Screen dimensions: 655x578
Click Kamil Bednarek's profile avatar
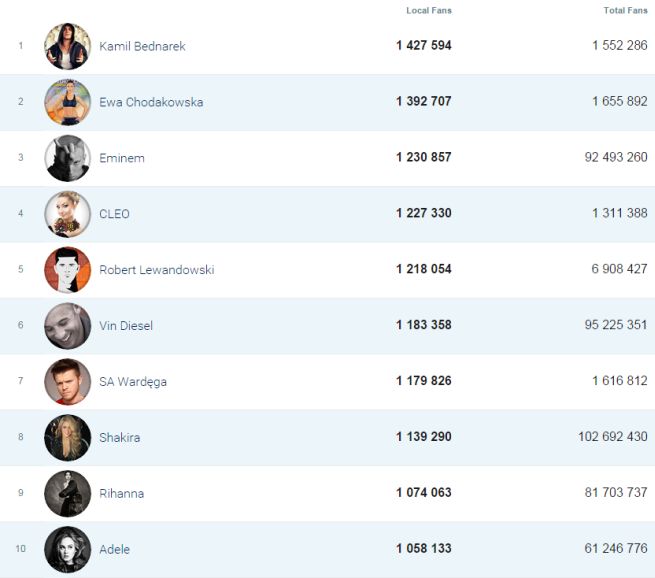click(67, 46)
